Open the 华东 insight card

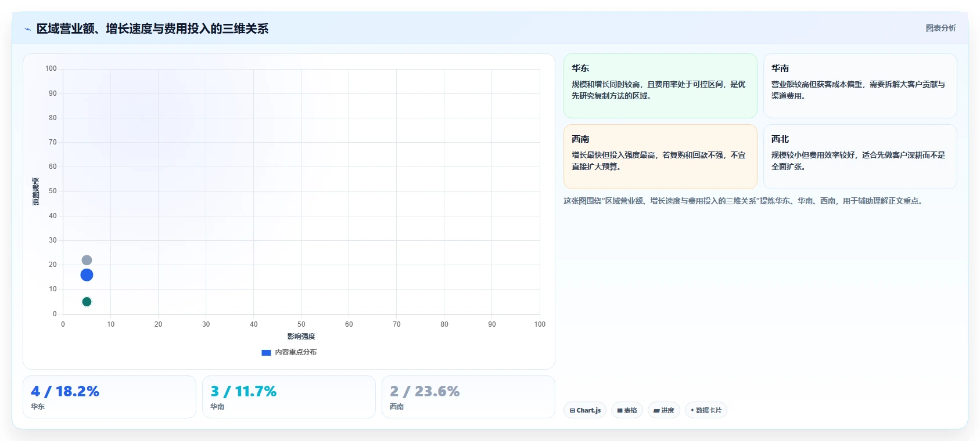[660, 86]
